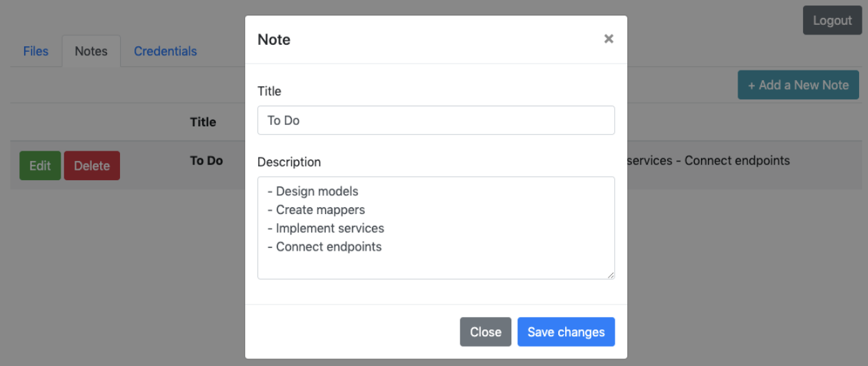868x366 pixels.
Task: Switch to the Files tab
Action: [x=36, y=51]
